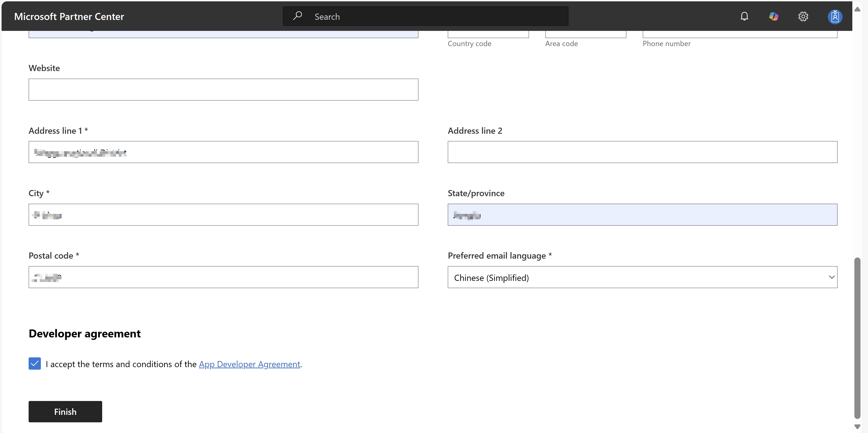Open the notifications bell
Viewport: 868px width, 433px height.
(x=744, y=16)
